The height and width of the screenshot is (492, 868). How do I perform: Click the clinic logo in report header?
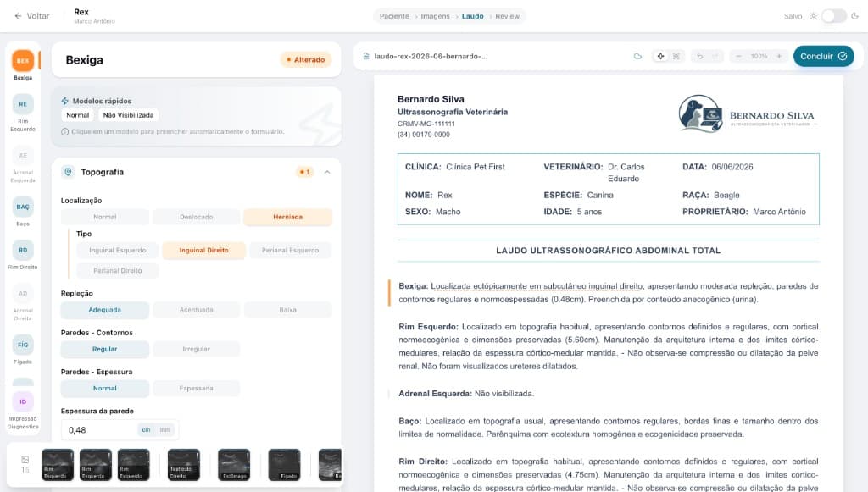(x=748, y=113)
